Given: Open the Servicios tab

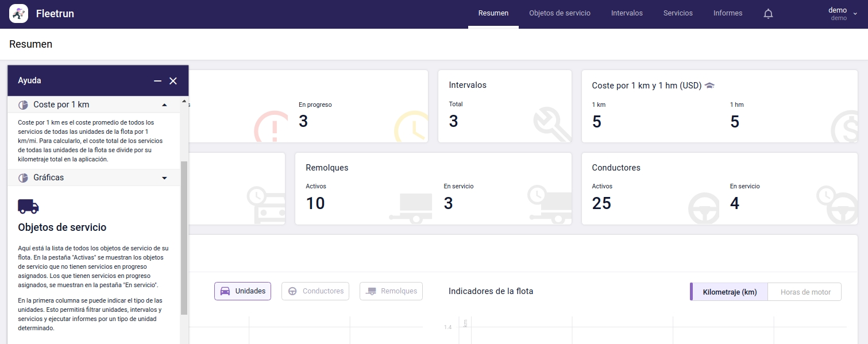Looking at the screenshot, I should 677,13.
